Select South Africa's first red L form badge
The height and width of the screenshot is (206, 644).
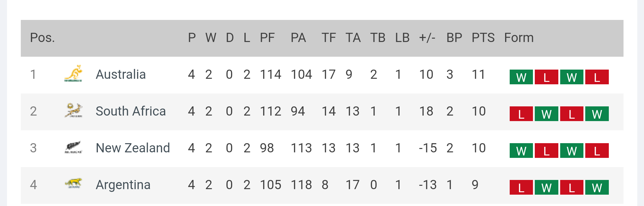[x=521, y=114]
